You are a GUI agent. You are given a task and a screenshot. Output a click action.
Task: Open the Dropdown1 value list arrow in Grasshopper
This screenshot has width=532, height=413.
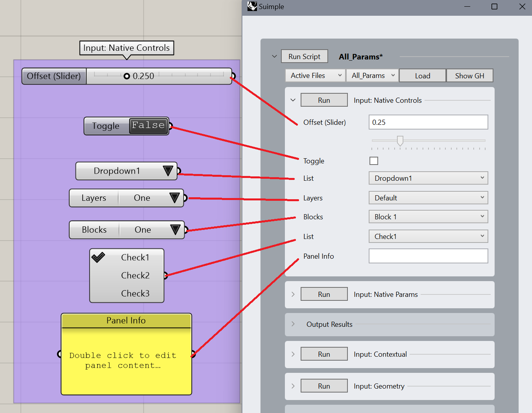(168, 171)
